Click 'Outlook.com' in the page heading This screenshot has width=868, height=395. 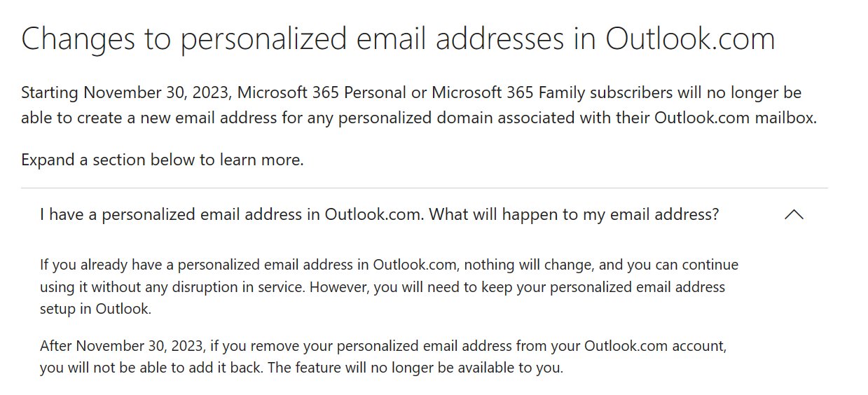click(x=690, y=39)
